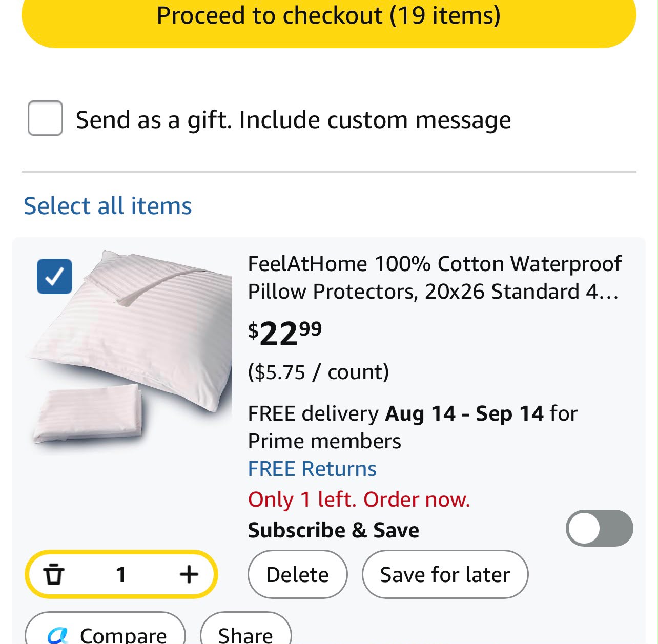Screen dimensions: 658x644
Task: Click the ($5.75 / count) unit price
Action: (318, 372)
